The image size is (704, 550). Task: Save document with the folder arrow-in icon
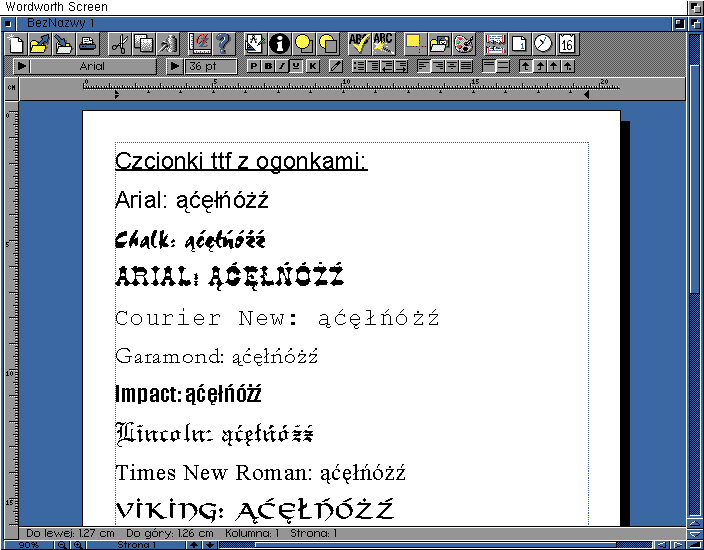[63, 44]
